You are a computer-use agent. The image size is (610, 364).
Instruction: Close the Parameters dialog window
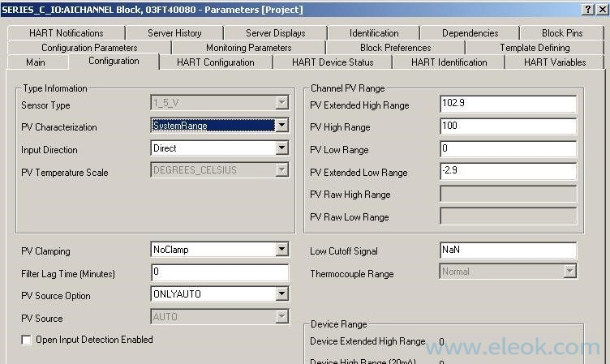pyautogui.click(x=601, y=9)
